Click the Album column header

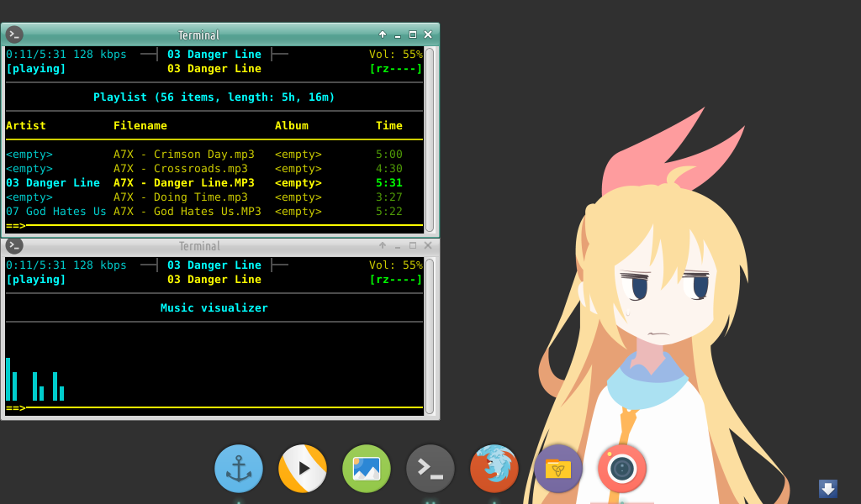[x=291, y=125]
